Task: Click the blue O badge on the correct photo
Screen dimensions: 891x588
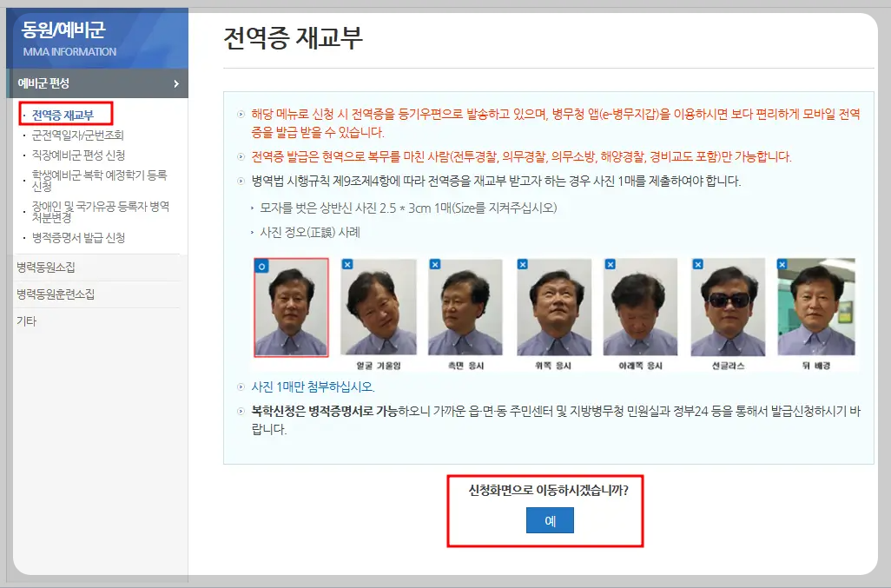Action: (x=262, y=264)
